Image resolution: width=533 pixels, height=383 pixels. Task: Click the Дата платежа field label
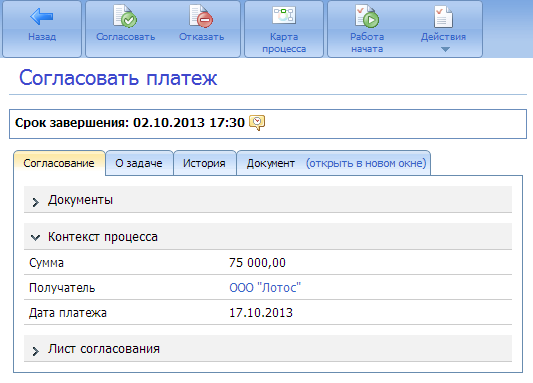point(68,313)
